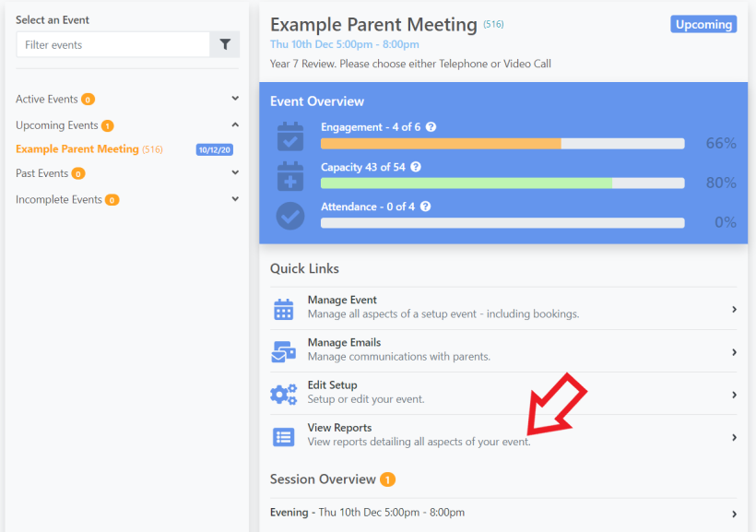The image size is (756, 532).
Task: Open the View Reports quick link
Action: tap(503, 435)
